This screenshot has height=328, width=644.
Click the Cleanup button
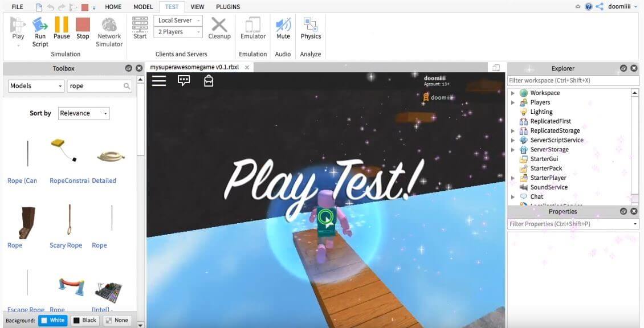point(219,28)
